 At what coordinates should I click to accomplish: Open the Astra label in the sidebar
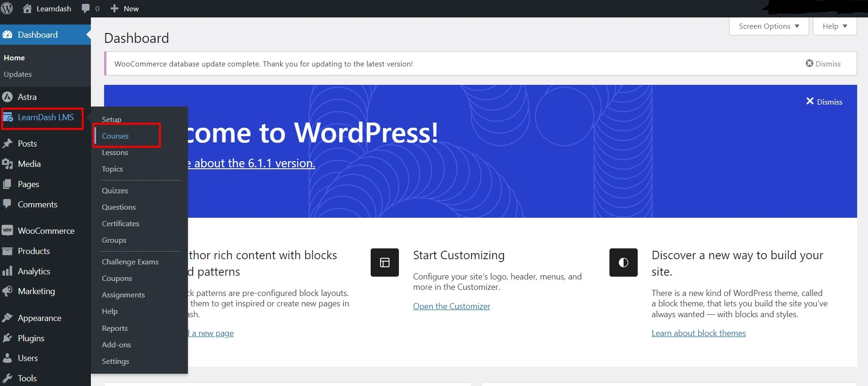(x=27, y=97)
